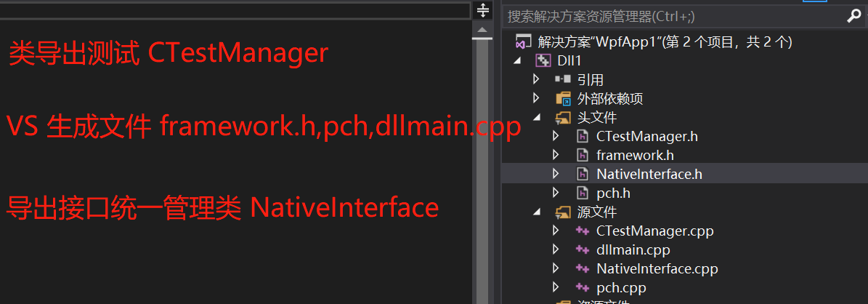Expand the NativeInterface.cpp node
This screenshot has width=868, height=304.
point(556,268)
